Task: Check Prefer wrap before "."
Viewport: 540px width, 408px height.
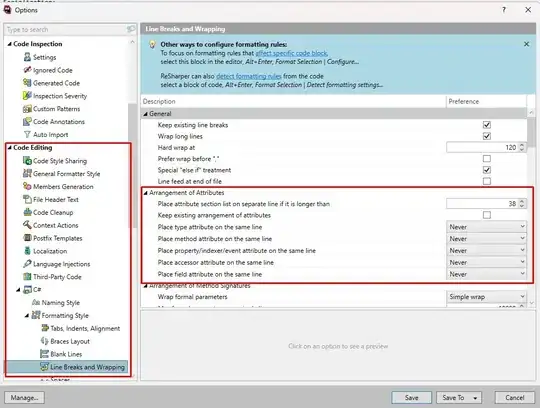Action: click(x=487, y=159)
